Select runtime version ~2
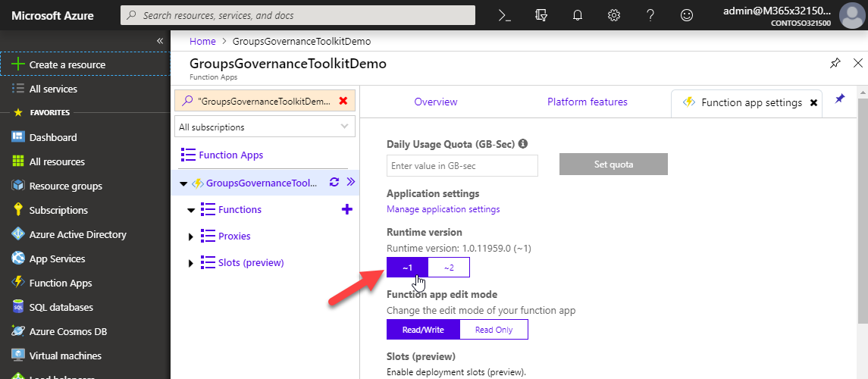This screenshot has height=379, width=868. (449, 268)
